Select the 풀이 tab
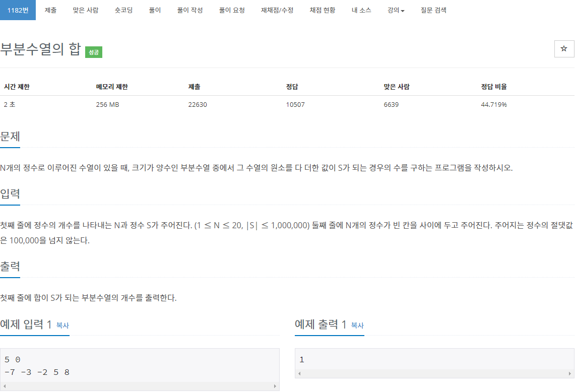The width and height of the screenshot is (575, 392). pyautogui.click(x=155, y=10)
